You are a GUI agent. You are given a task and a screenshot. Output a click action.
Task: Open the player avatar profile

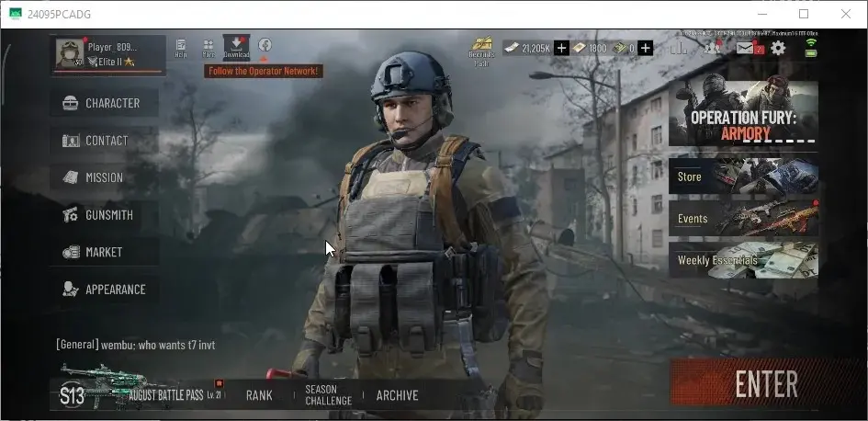pos(69,53)
